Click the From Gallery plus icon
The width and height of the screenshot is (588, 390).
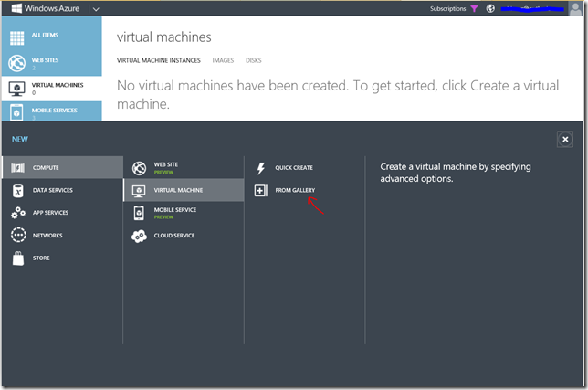pyautogui.click(x=261, y=191)
